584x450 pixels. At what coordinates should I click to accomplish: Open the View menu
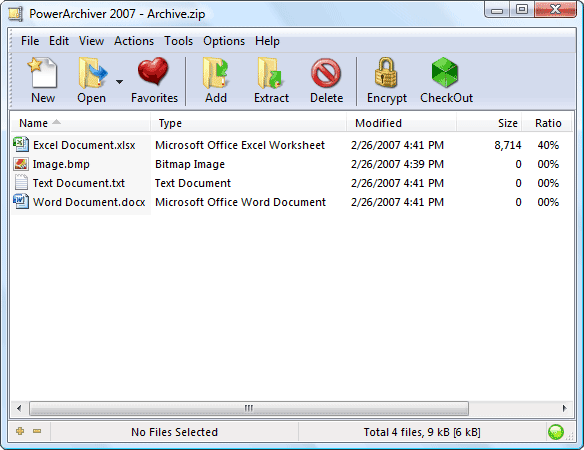point(91,41)
